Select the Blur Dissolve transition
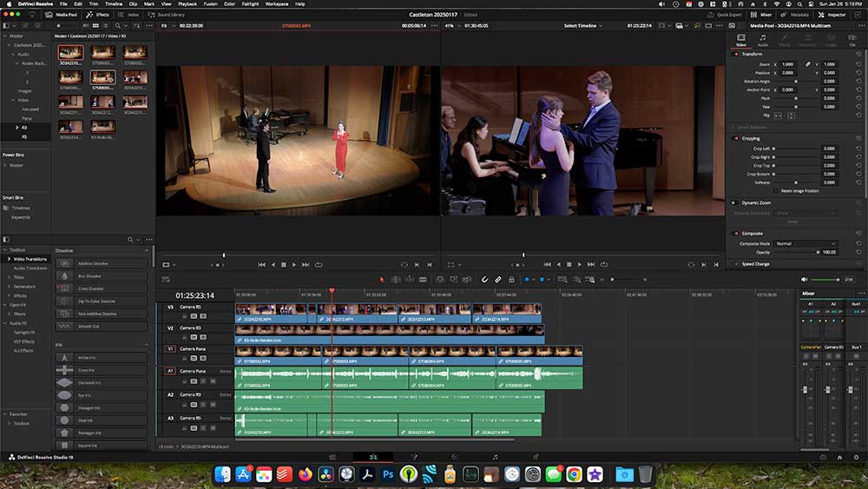868x489 pixels. [102, 276]
